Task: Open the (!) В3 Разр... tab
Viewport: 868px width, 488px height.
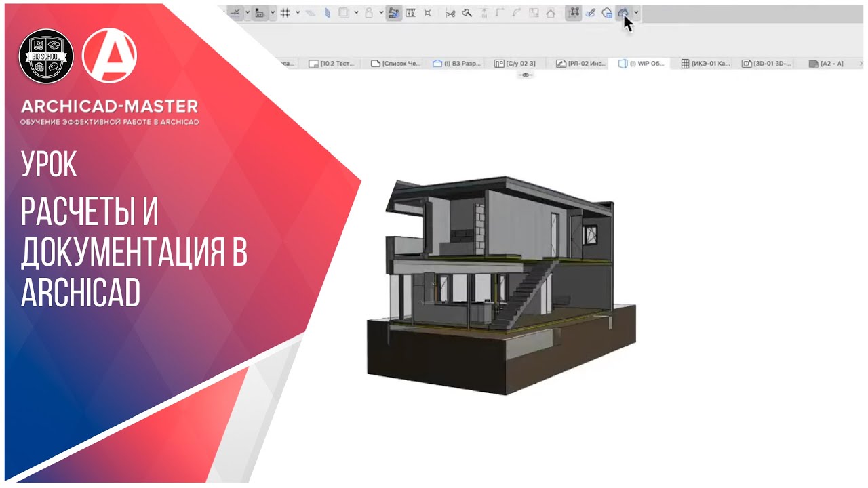Action: (x=458, y=64)
